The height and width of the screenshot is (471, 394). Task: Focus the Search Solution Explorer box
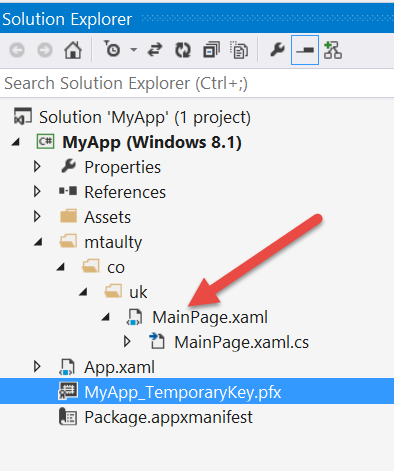click(197, 83)
